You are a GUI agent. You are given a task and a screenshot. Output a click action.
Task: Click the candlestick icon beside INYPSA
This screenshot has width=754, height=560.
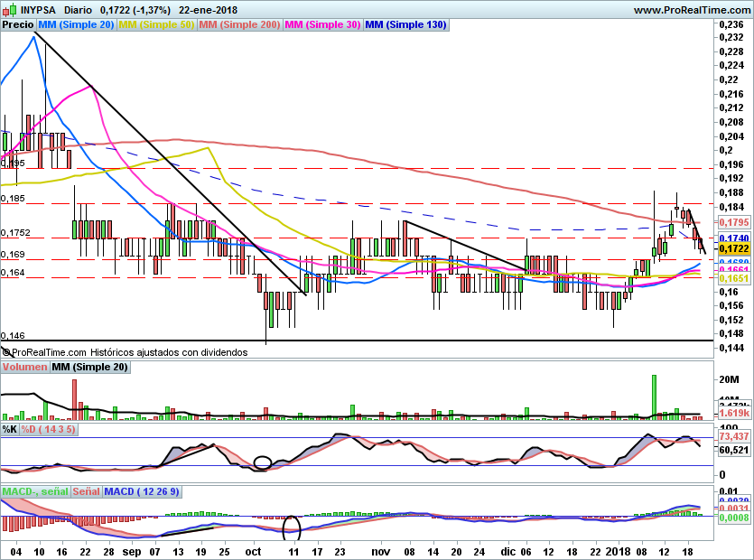[9, 10]
